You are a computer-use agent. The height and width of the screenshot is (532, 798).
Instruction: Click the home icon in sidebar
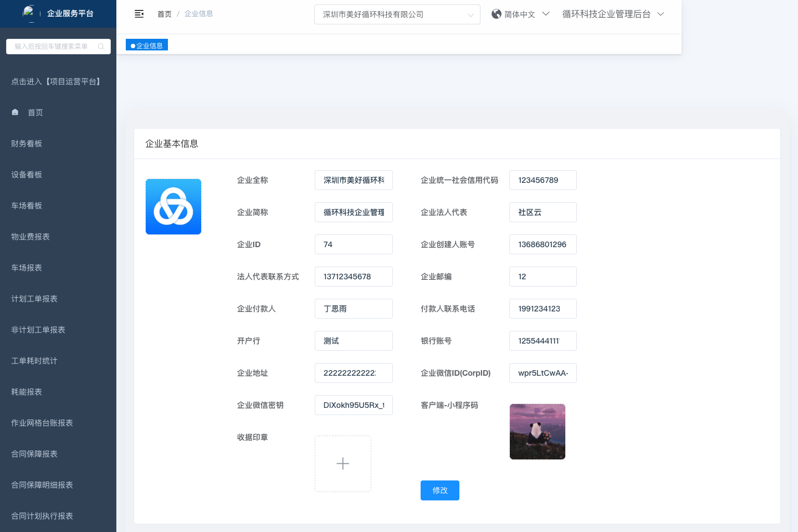coord(16,112)
